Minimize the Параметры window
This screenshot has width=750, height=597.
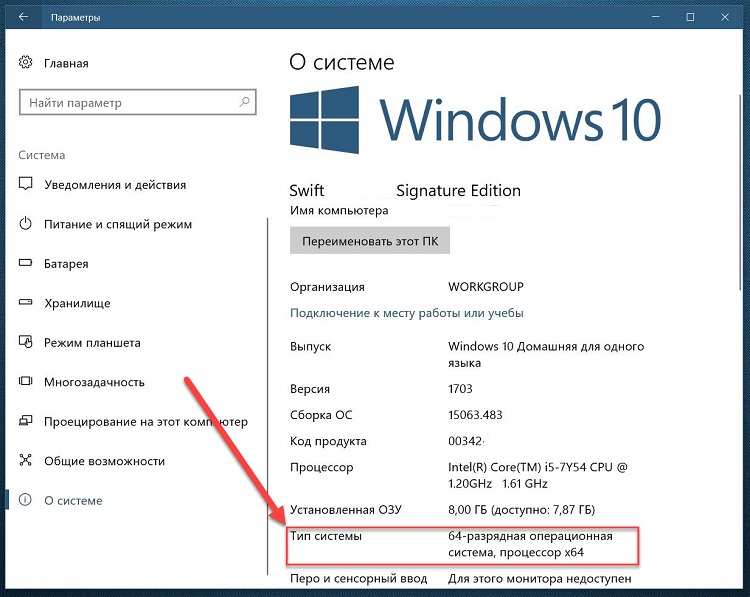pyautogui.click(x=655, y=17)
